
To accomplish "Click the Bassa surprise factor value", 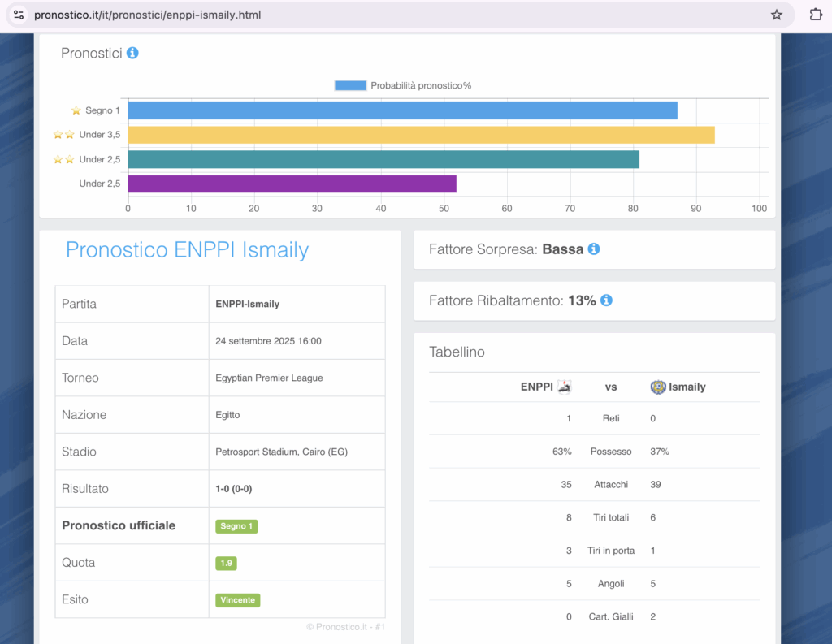I will pyautogui.click(x=563, y=249).
